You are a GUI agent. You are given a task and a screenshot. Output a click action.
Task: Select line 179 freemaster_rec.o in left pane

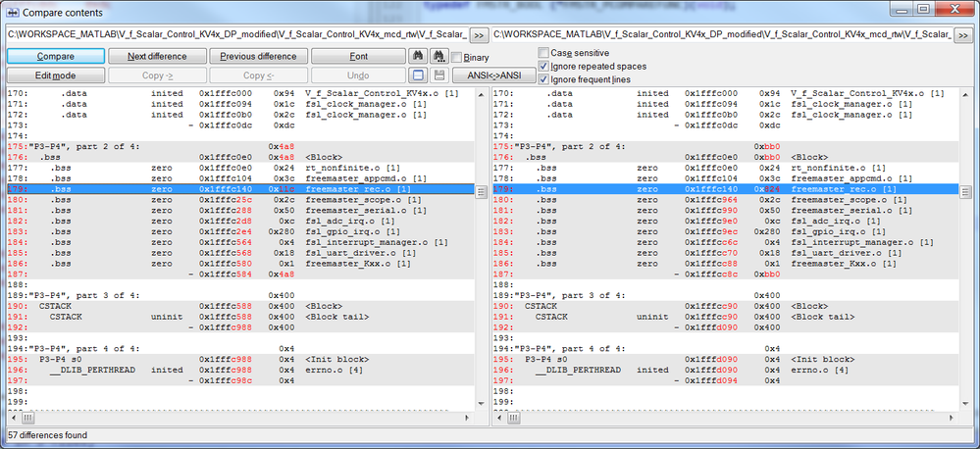pyautogui.click(x=240, y=188)
